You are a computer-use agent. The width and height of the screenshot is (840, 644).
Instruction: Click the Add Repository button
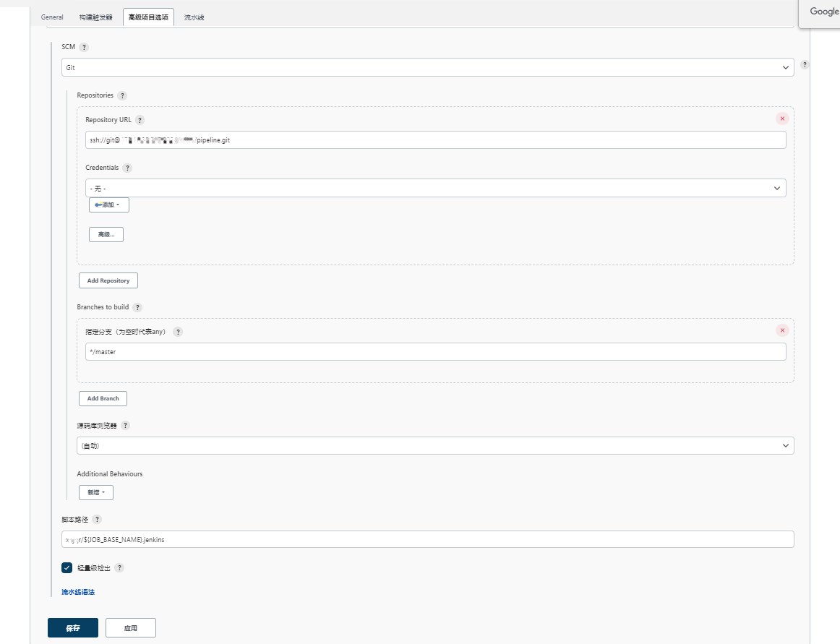[108, 280]
